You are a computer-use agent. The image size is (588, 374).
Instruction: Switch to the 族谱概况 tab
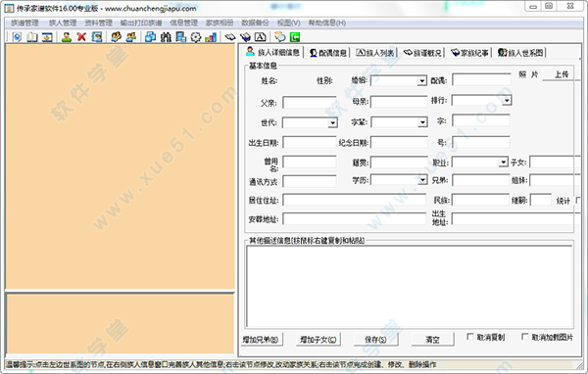(x=422, y=53)
